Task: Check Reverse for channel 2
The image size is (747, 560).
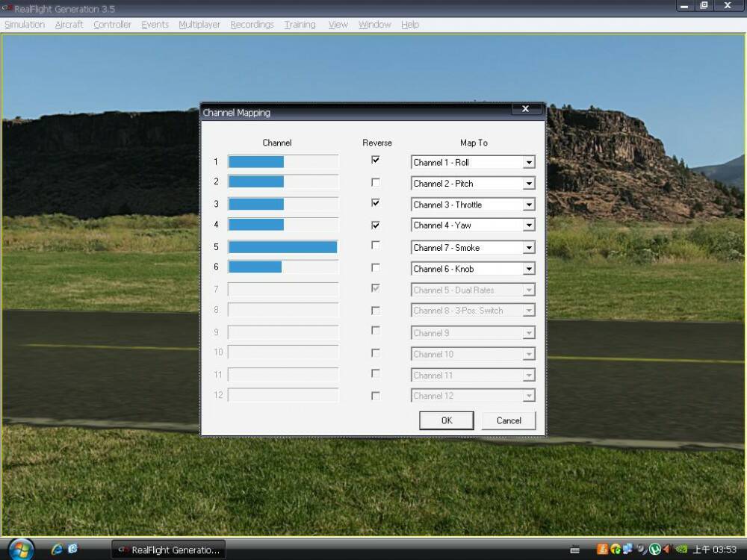Action: point(376,182)
